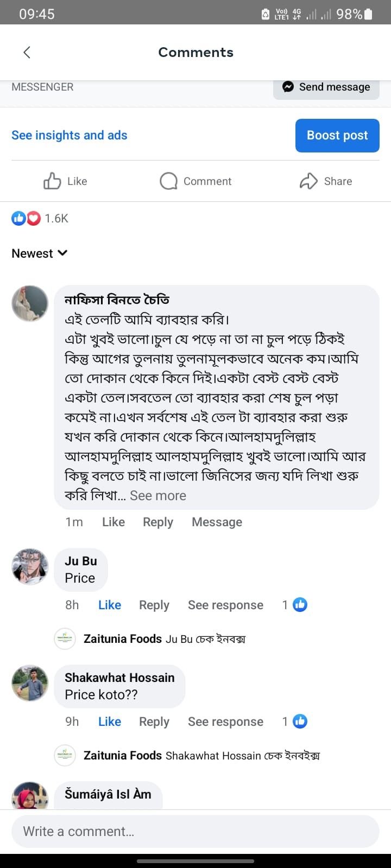The image size is (391, 868).
Task: Open the 1.6K reactions icons
Action: 26,218
